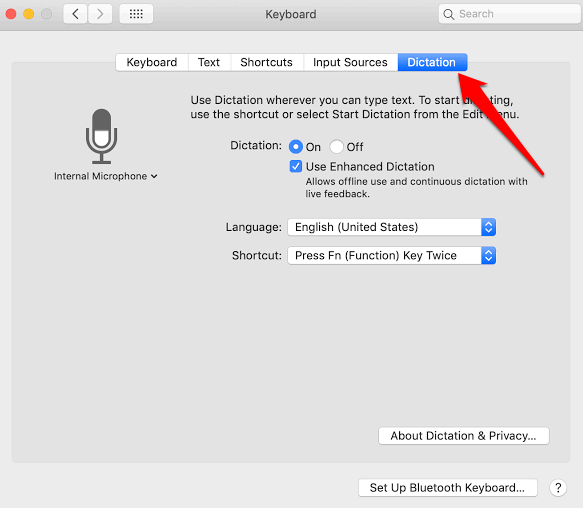Viewport: 583px width, 508px height.
Task: Switch to the Text tab
Action: (x=209, y=62)
